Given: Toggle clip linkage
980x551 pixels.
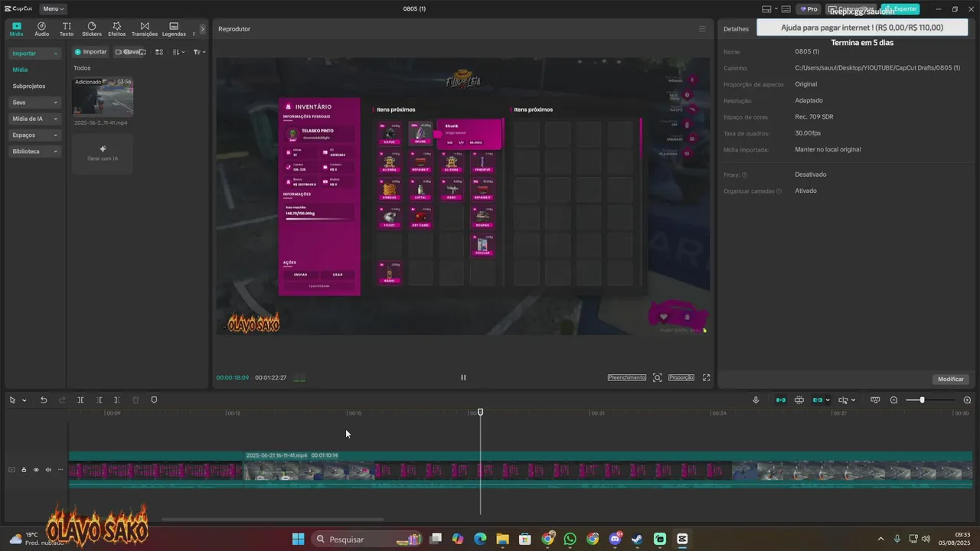Looking at the screenshot, I should tap(818, 400).
